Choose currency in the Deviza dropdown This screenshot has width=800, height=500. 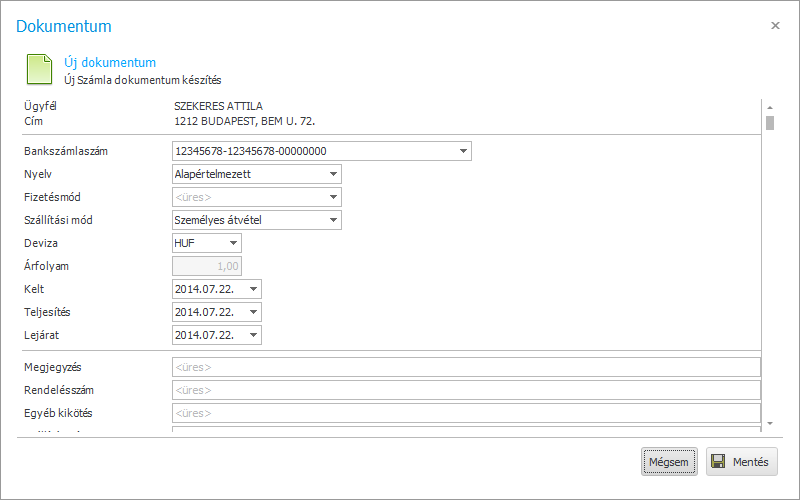tap(233, 243)
